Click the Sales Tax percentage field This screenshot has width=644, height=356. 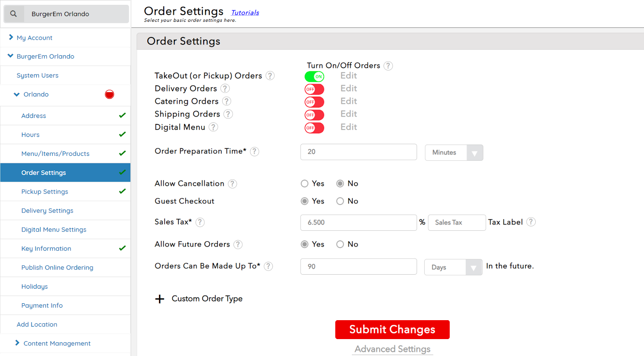[358, 222]
